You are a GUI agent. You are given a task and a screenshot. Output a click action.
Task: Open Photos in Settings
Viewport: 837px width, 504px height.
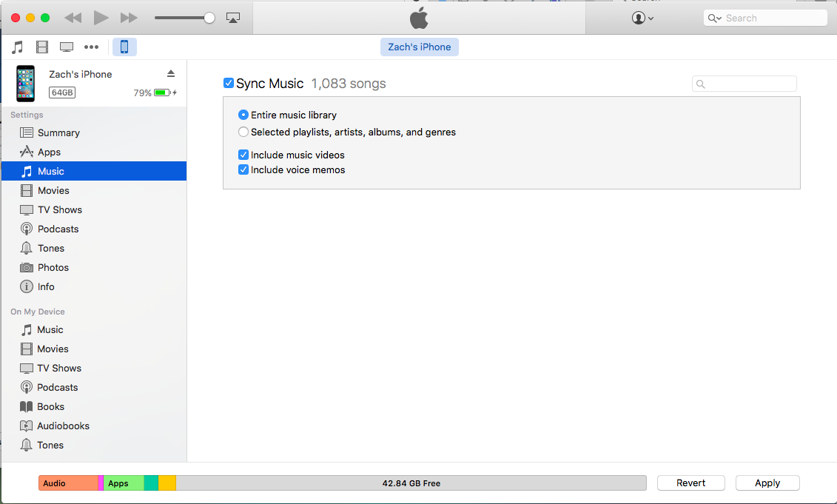[x=94, y=267]
